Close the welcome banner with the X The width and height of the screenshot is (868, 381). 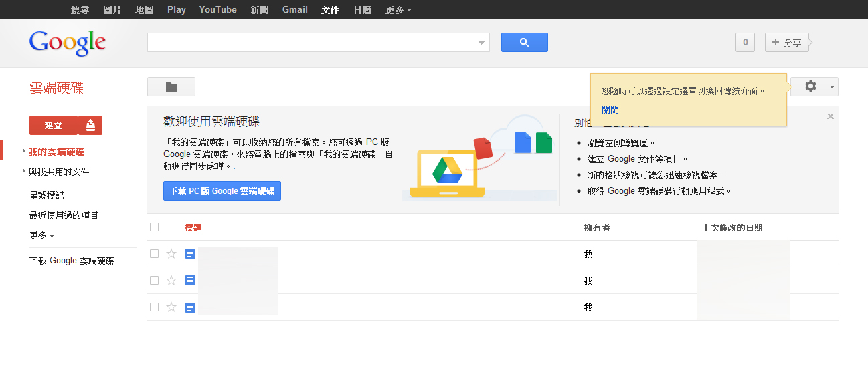pos(831,116)
